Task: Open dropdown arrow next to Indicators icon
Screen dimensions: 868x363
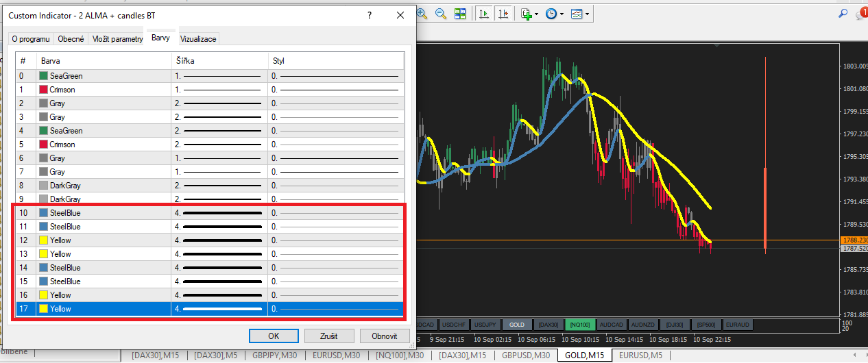Action: [x=537, y=14]
